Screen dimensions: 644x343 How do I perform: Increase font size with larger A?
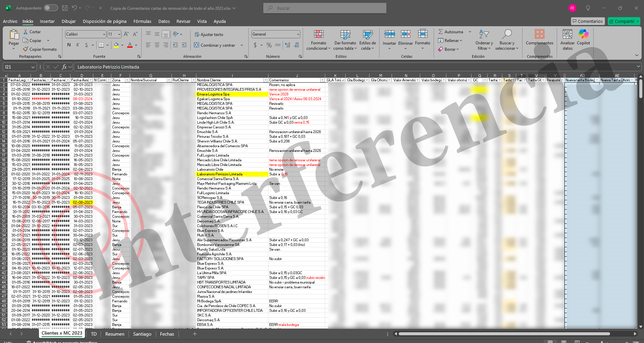click(x=126, y=34)
